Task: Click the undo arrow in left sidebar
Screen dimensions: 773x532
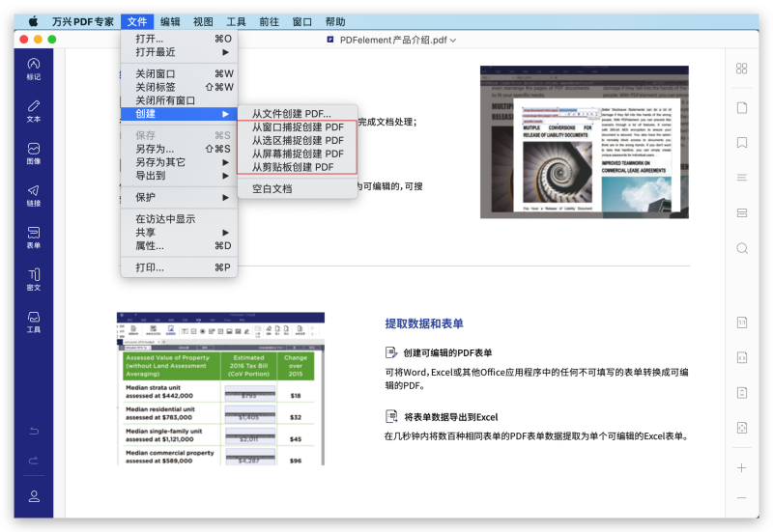Action: coord(34,431)
